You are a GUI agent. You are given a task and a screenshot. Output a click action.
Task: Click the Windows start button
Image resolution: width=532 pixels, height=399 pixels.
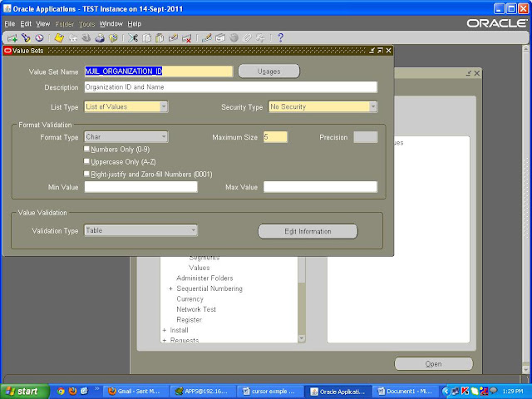[x=24, y=392]
